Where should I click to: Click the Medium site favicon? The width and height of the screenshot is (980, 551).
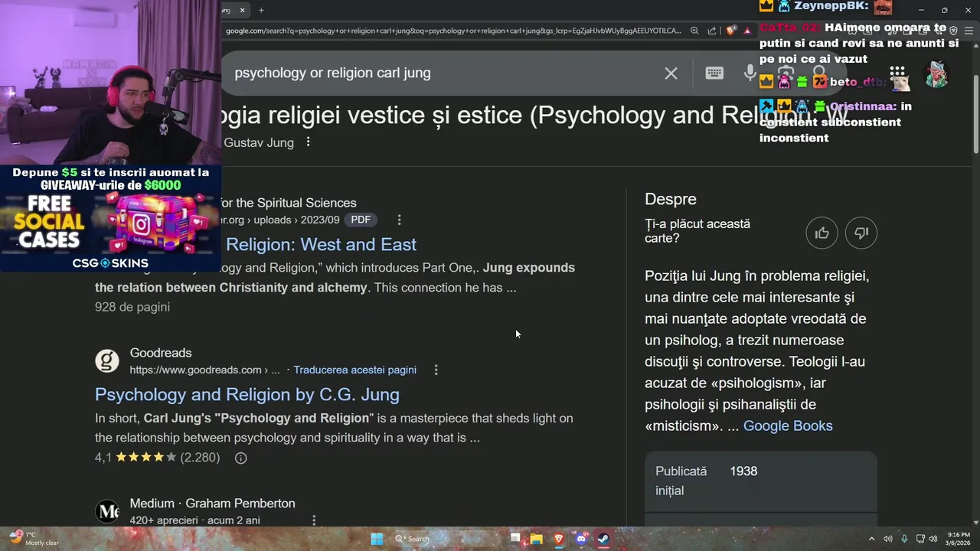click(107, 511)
